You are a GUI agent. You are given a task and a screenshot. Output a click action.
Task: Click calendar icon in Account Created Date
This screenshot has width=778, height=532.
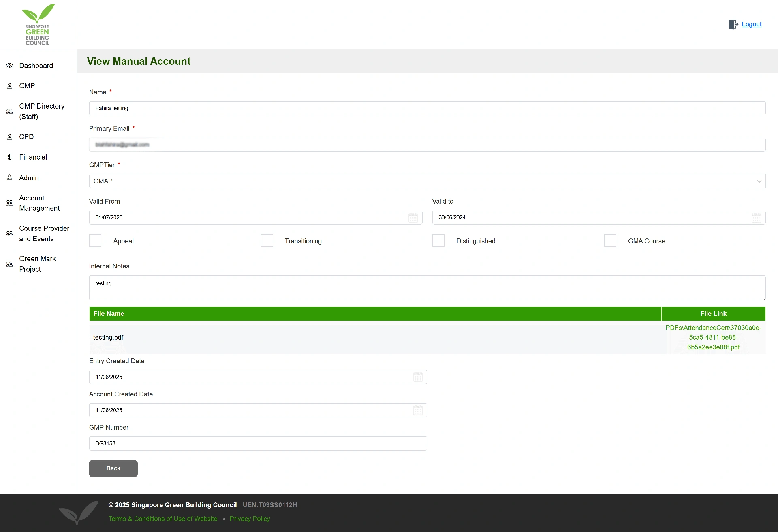[418, 410]
